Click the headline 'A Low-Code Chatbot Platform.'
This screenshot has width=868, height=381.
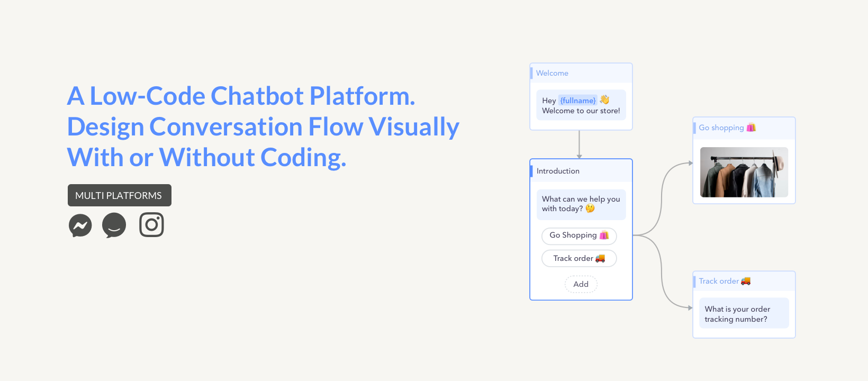pos(241,96)
